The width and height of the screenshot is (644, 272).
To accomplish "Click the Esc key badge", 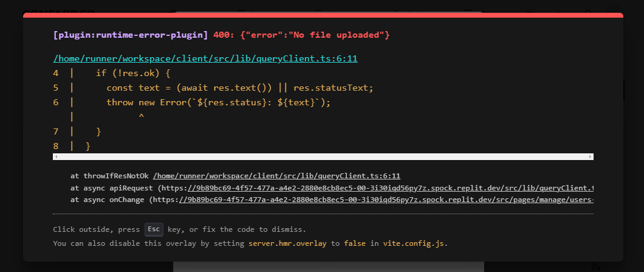I will coord(154,229).
